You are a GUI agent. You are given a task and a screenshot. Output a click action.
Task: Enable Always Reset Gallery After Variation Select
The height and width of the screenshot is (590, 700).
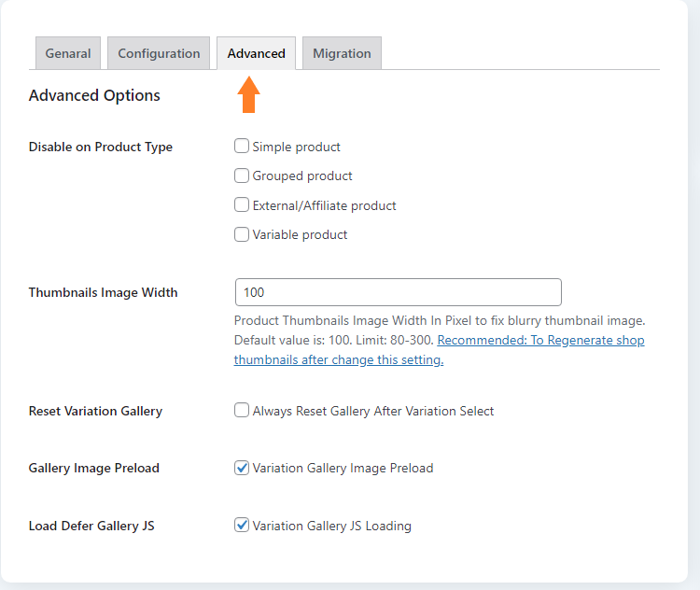pos(242,410)
